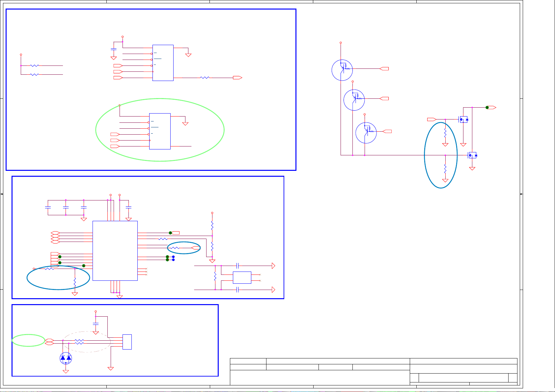Select the capacitor above the bottom frame connector
Image resolution: width=555 pixels, height=392 pixels.
(x=96, y=324)
